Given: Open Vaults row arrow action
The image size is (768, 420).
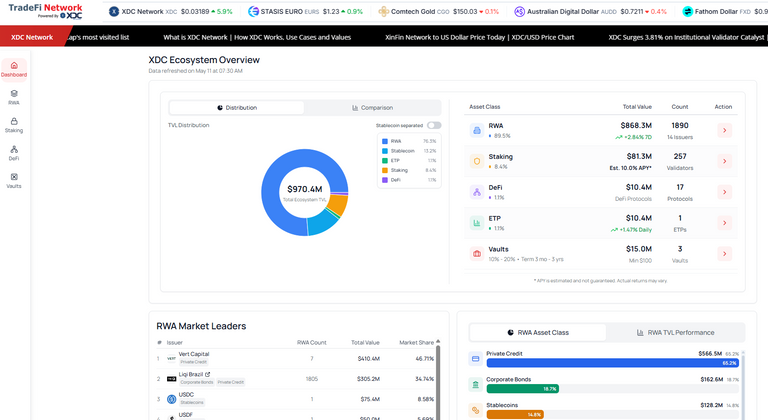Looking at the screenshot, I should 724,254.
